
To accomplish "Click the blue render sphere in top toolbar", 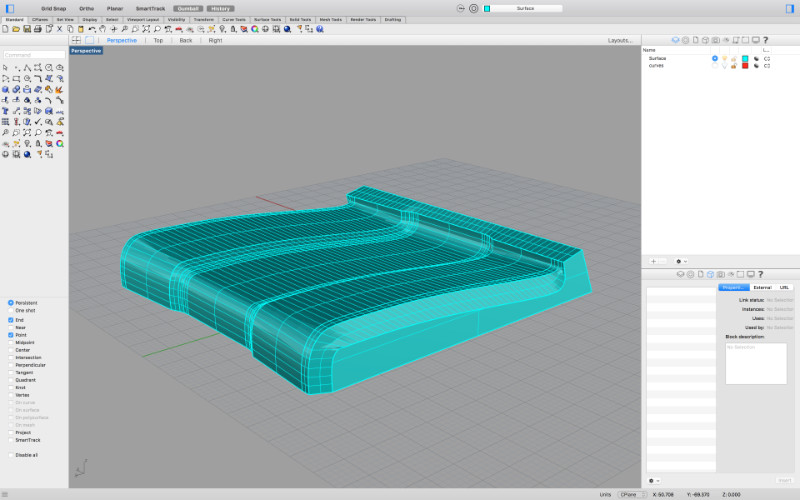I will click(x=287, y=29).
